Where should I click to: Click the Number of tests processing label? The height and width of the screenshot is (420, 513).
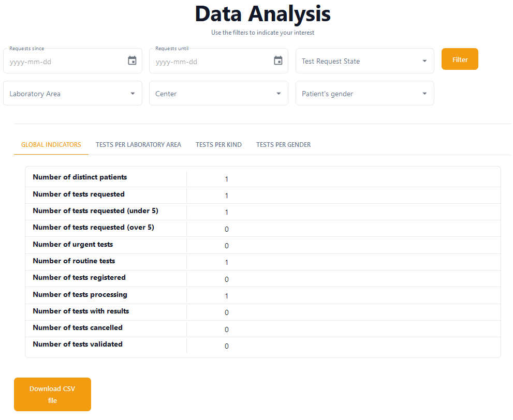80,294
